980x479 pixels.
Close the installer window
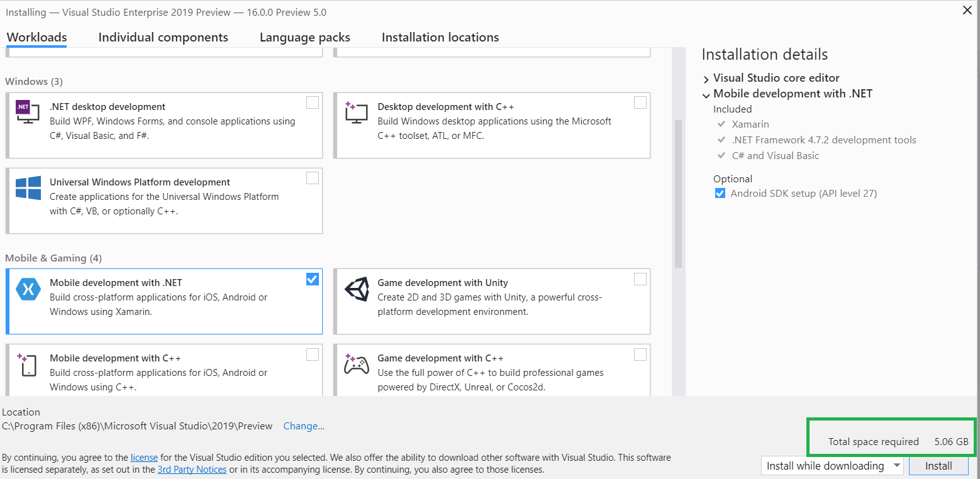[x=967, y=11]
